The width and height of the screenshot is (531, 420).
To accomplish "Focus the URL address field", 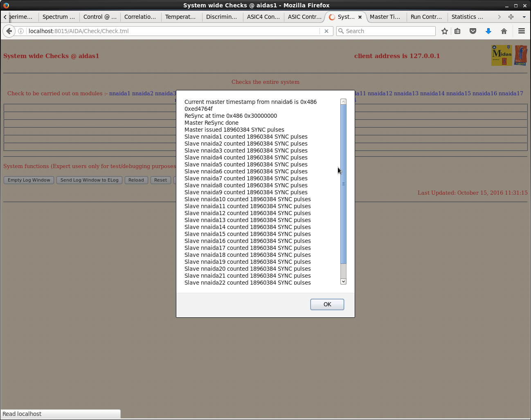I will tap(174, 31).
